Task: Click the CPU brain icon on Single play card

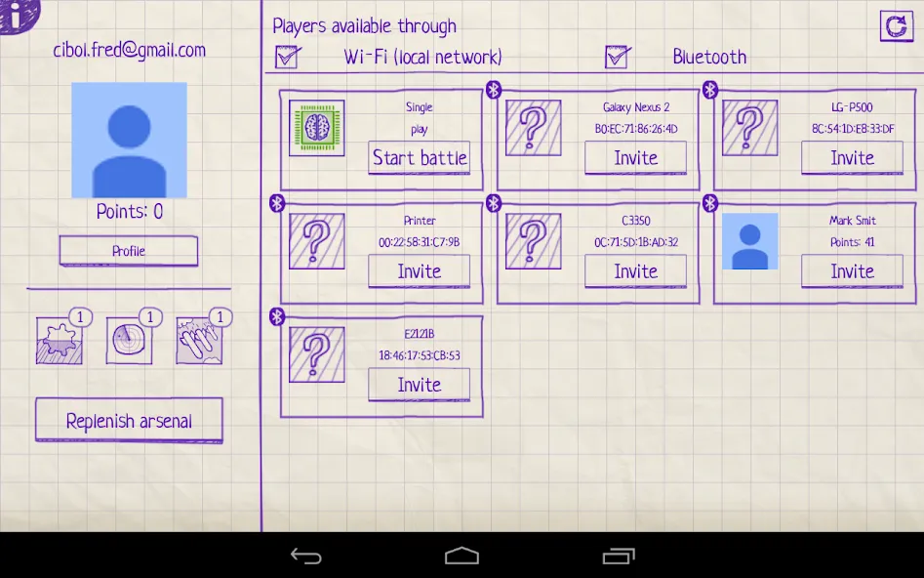Action: click(x=316, y=127)
